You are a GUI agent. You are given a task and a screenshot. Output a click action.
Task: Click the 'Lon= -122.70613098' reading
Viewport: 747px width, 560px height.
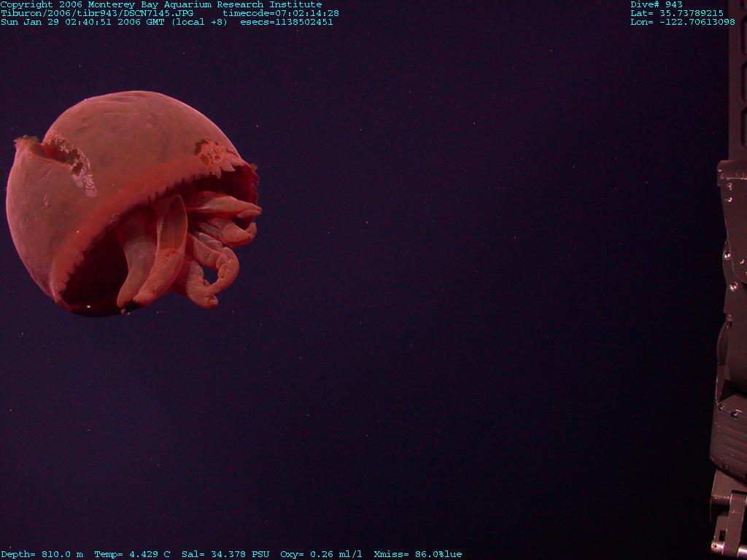(683, 23)
